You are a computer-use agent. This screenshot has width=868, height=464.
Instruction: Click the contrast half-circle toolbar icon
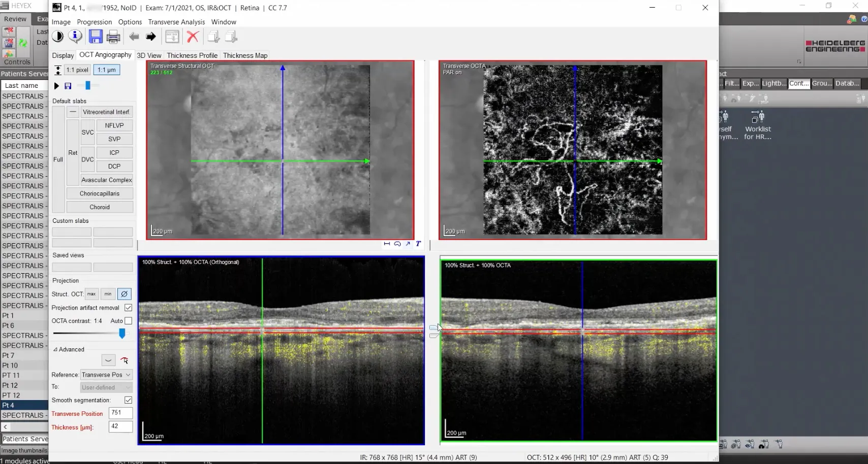[x=58, y=37]
